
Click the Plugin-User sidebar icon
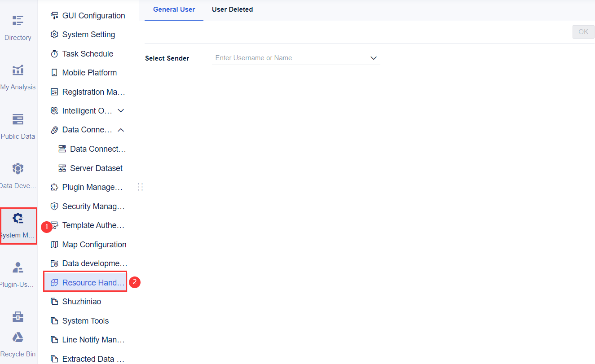(x=18, y=268)
